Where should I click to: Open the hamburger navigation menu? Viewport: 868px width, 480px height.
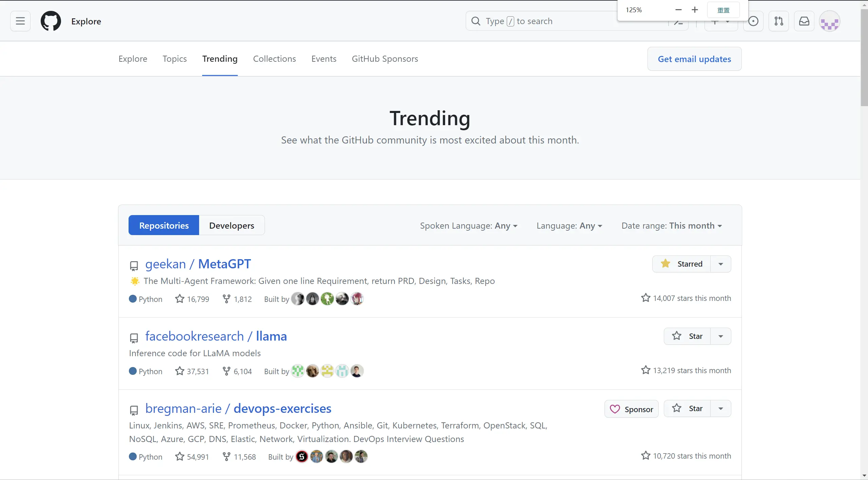tap(20, 21)
